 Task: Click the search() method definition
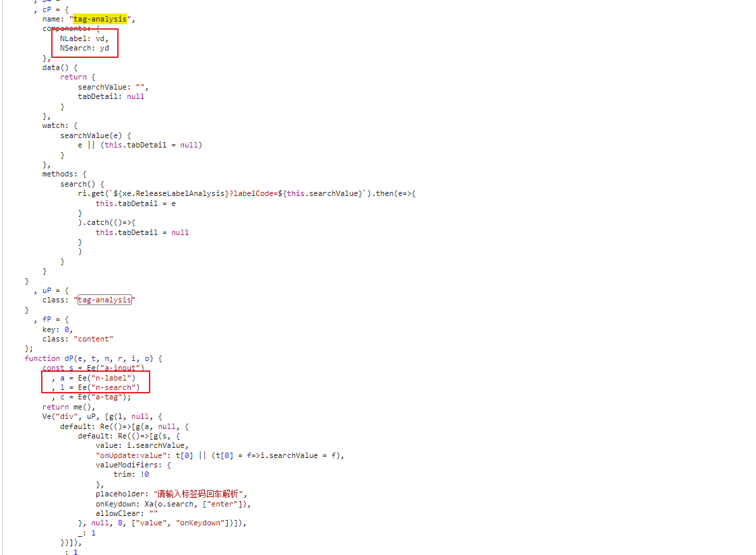(76, 183)
